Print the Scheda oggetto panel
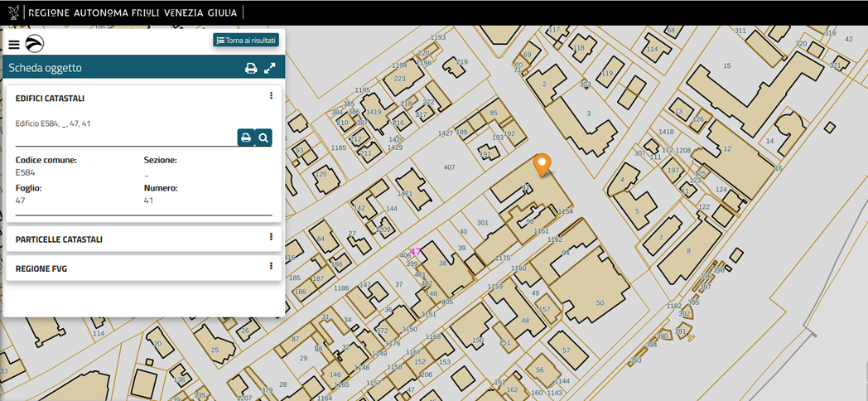This screenshot has height=401, width=868. [x=251, y=68]
